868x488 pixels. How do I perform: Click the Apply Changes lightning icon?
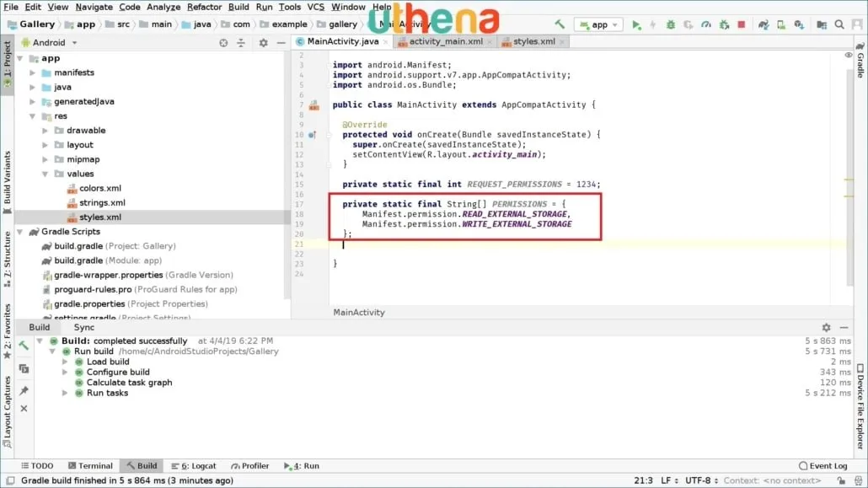pos(652,25)
